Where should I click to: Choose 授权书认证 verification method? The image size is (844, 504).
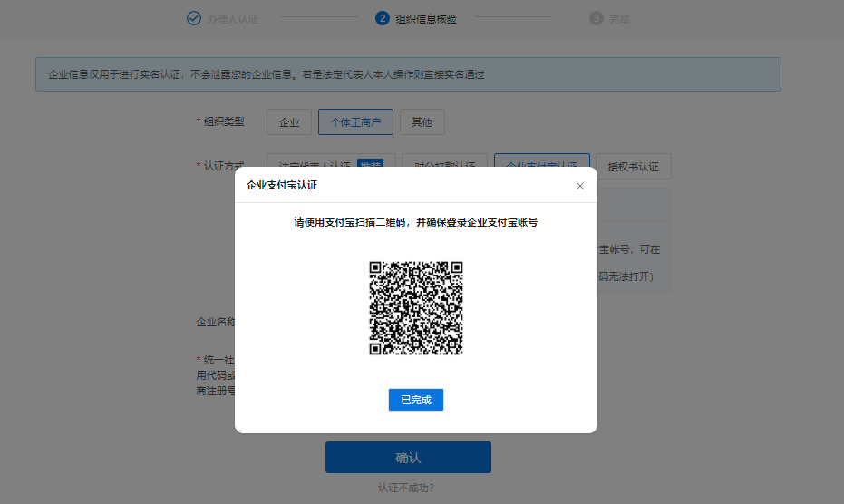click(x=633, y=166)
